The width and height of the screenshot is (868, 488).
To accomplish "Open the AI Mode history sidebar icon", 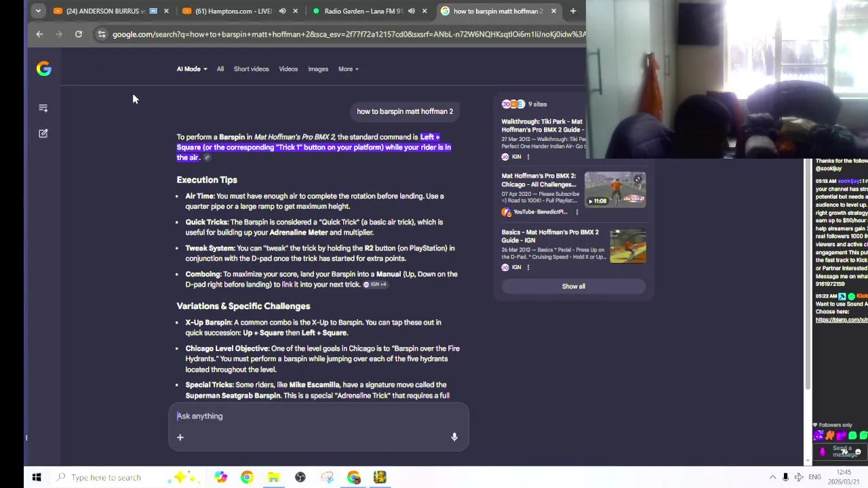I will click(x=43, y=108).
